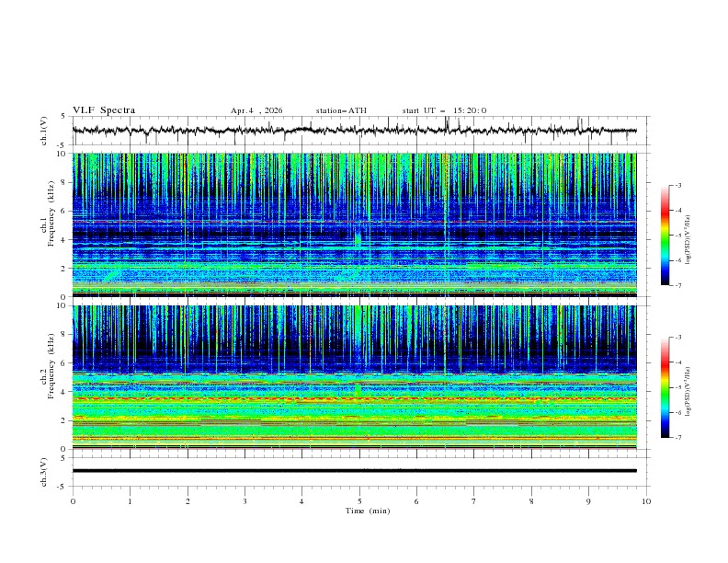This screenshot has height=563, width=728.
Task: Click the time axis tick label '8'
Action: point(531,501)
